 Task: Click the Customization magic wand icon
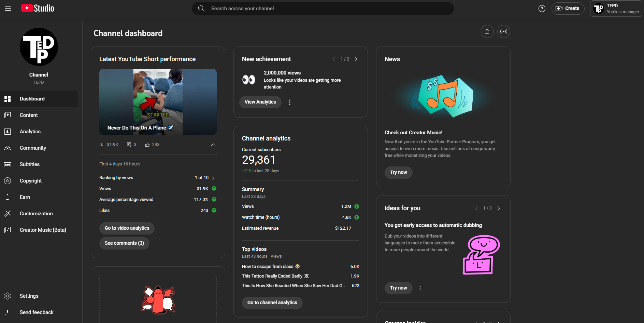click(8, 214)
